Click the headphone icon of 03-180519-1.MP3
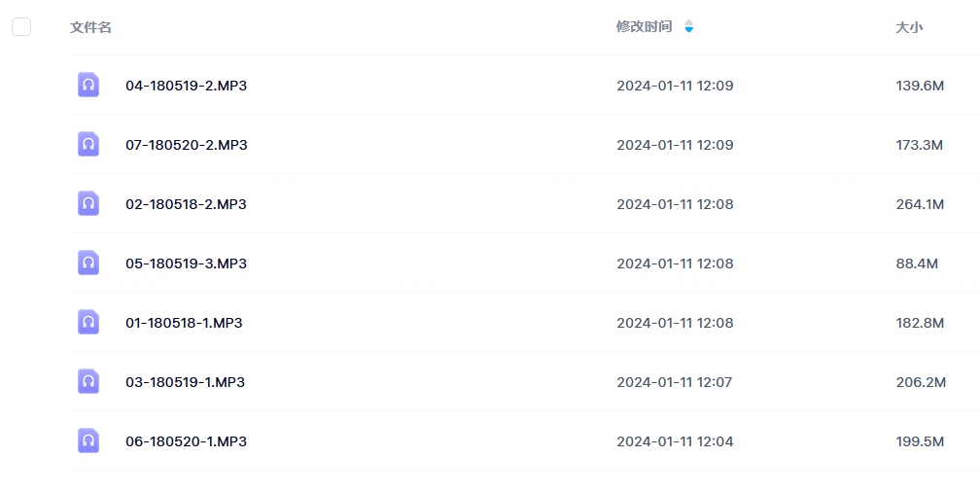980x492 pixels. [88, 382]
